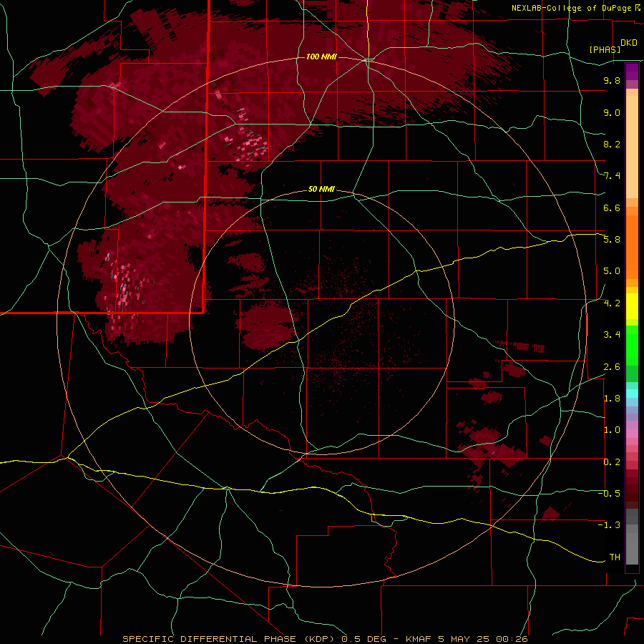The image size is (644, 644).
Task: Click the 6.6 scale value
Action: click(612, 208)
